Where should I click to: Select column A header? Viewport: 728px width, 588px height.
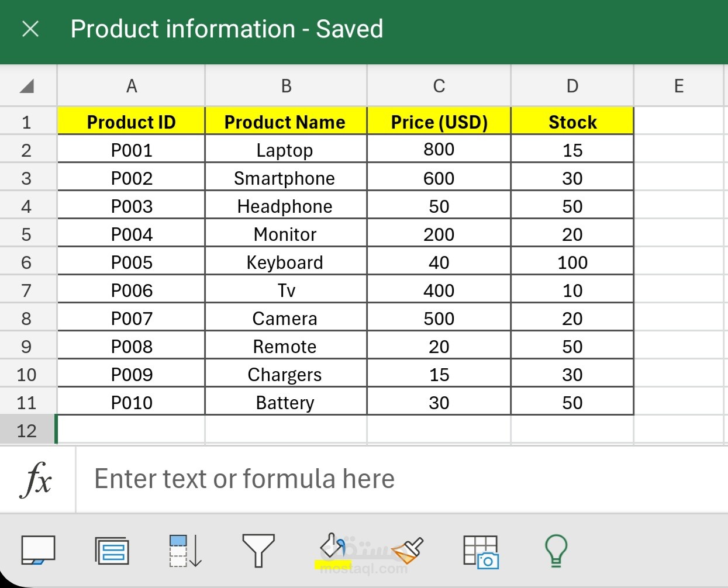point(132,87)
